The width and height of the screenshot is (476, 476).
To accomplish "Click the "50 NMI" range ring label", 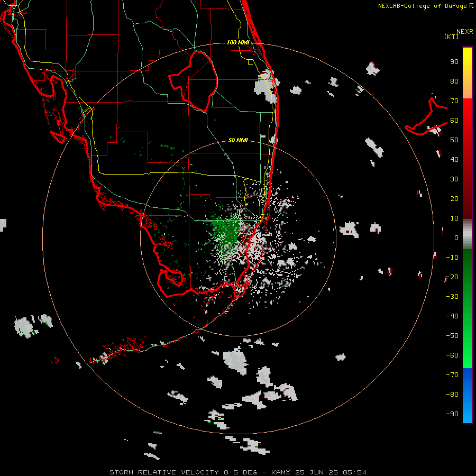I will (238, 140).
